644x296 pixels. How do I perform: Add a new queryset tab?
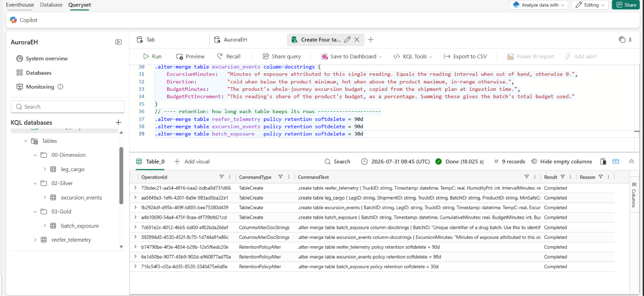371,40
